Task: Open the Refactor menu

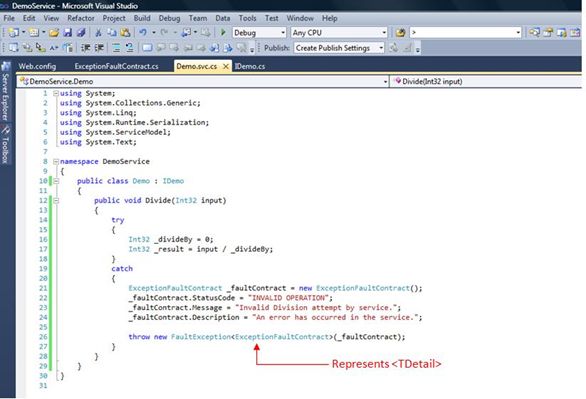Action: pyautogui.click(x=81, y=18)
